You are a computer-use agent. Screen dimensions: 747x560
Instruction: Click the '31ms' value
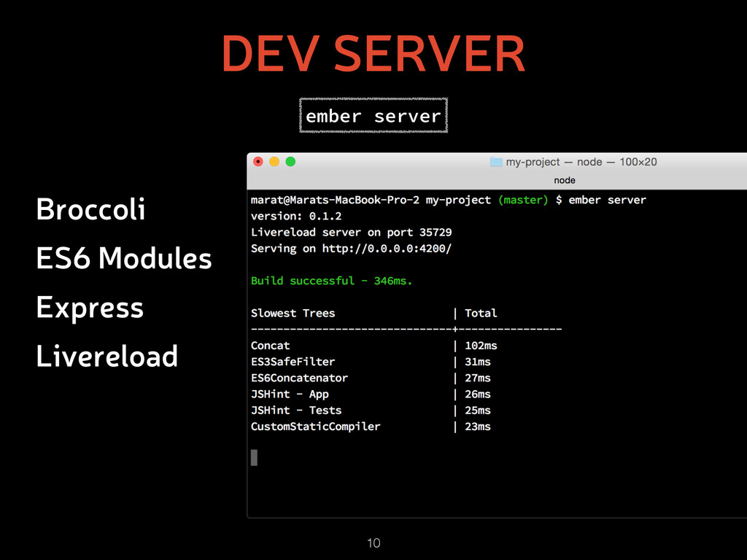(478, 362)
